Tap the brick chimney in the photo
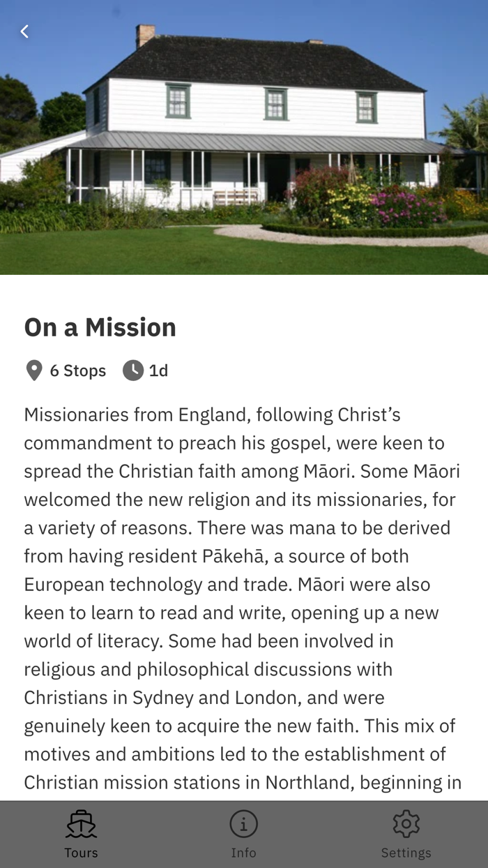Viewport: 488px width, 868px height. click(146, 33)
